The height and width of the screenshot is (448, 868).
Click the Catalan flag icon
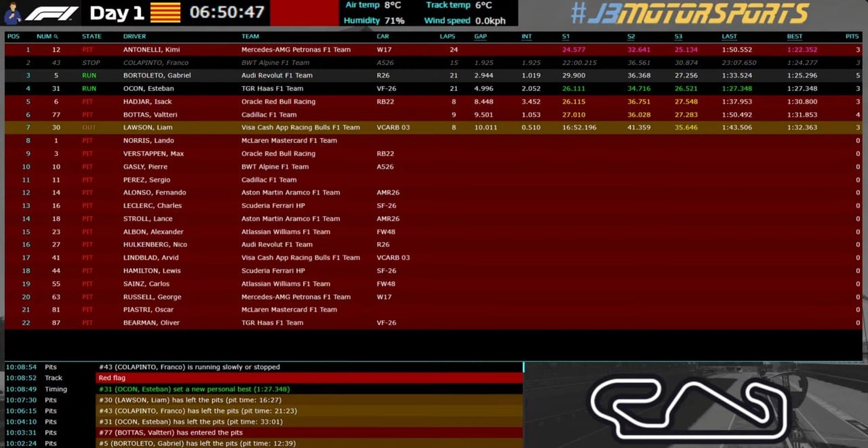click(165, 12)
